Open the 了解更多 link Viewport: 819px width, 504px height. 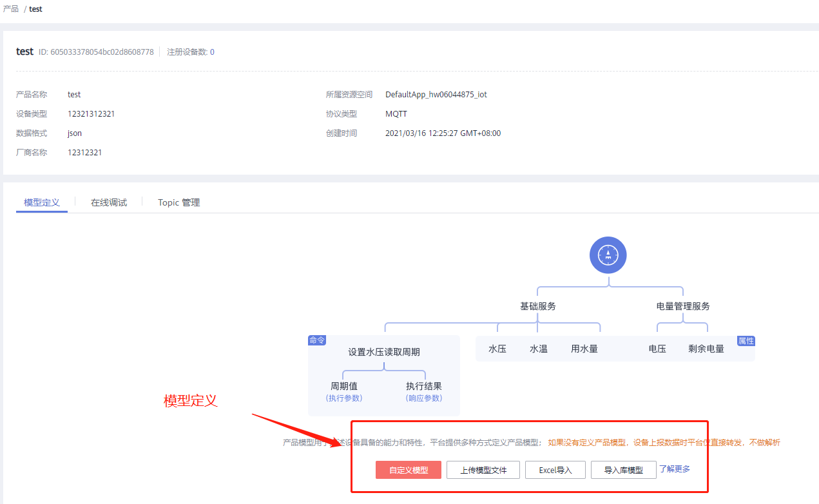tap(674, 469)
